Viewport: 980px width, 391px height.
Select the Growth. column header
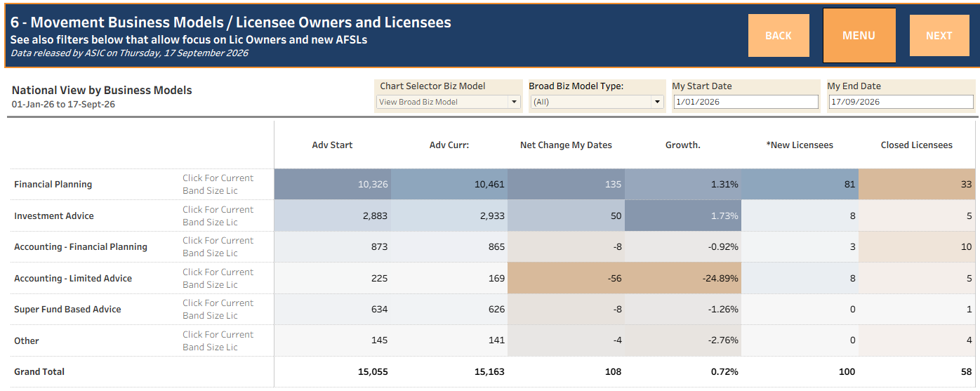click(683, 145)
